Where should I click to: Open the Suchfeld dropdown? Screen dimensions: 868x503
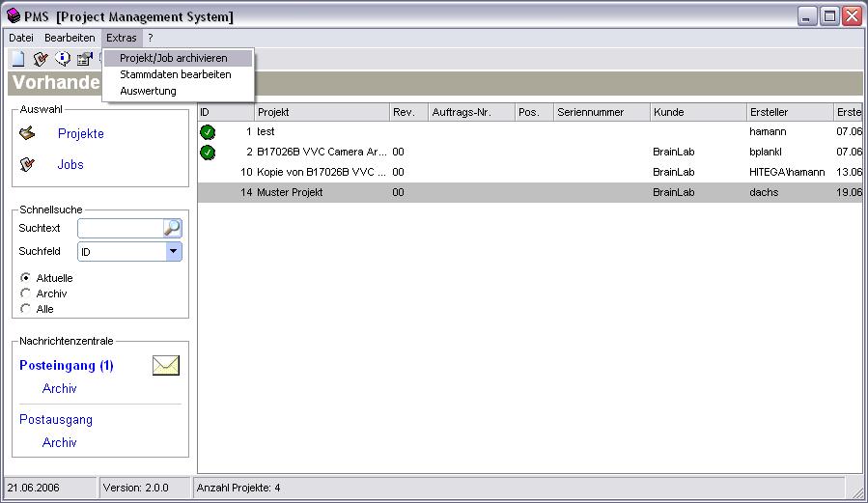173,251
